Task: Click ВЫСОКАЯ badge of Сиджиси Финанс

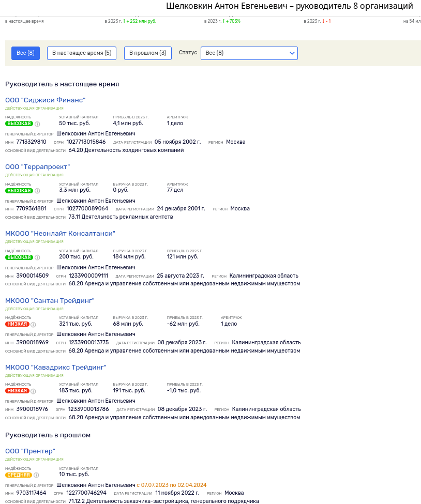Action: (19, 124)
